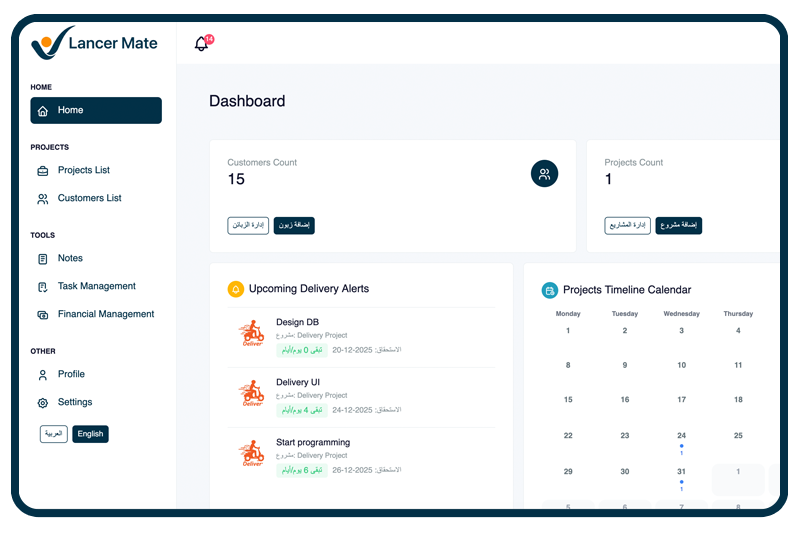Open Settings from sidebar
This screenshot has height=533, width=800.
[x=74, y=402]
